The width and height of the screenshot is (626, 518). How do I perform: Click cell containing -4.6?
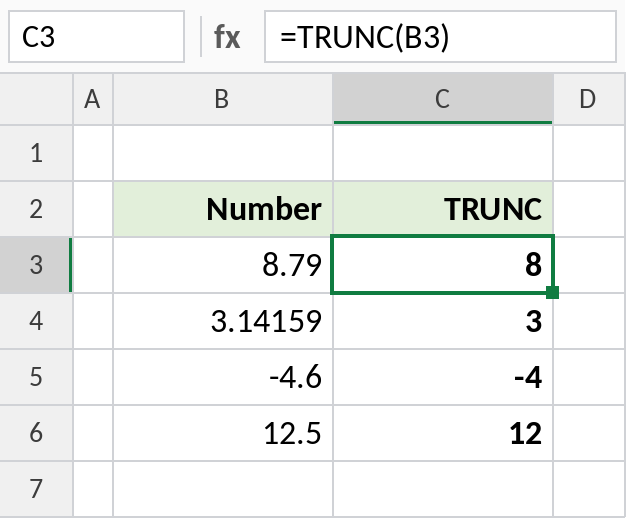pyautogui.click(x=223, y=377)
